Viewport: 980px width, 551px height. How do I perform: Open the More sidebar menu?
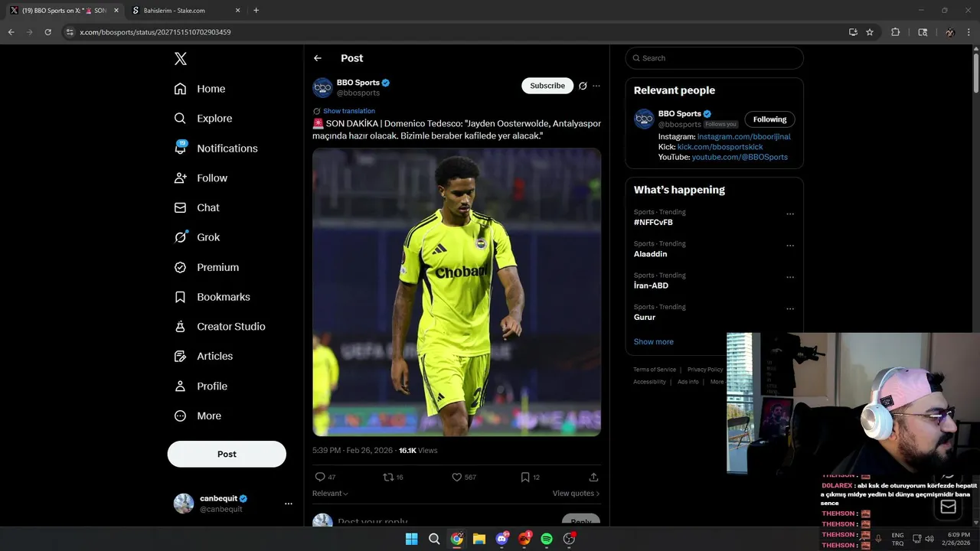coord(198,416)
